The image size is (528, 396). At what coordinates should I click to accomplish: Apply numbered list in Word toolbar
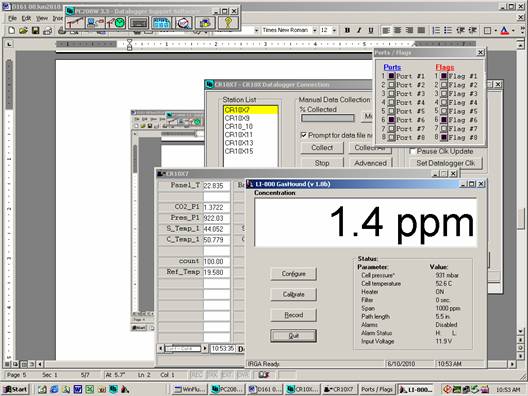(x=436, y=30)
